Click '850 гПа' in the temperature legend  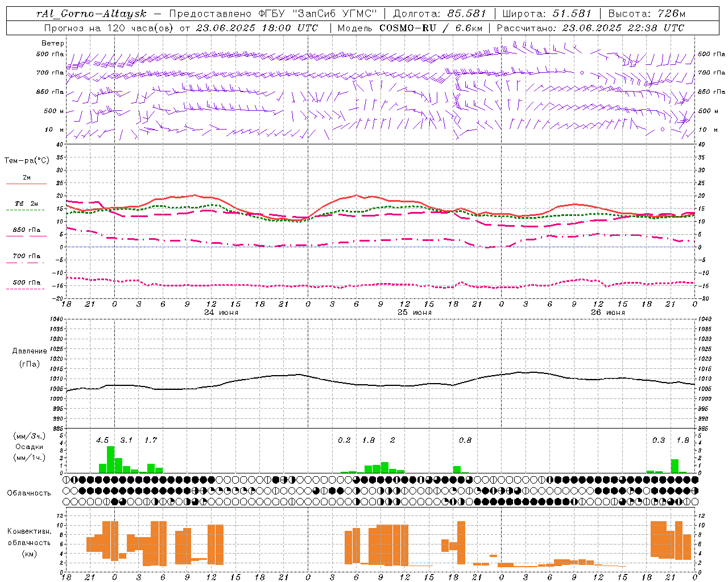[x=27, y=230]
